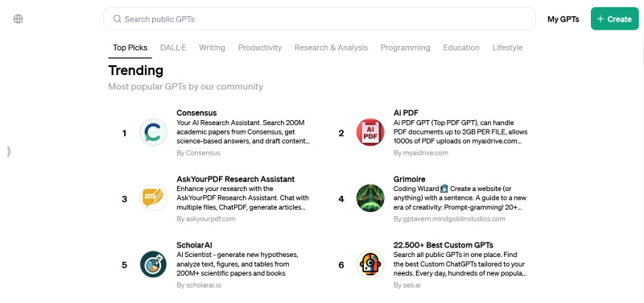The height and width of the screenshot is (303, 644).
Task: Expand the collapsed sidebar with the chevron handle
Action: pos(9,151)
